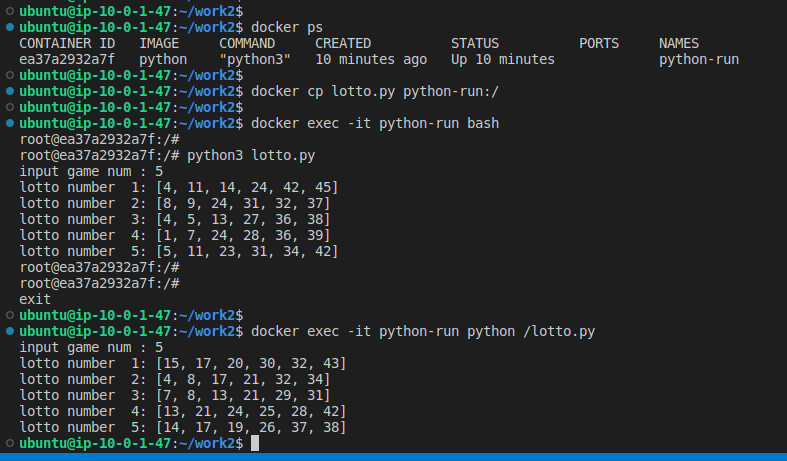Click the "docker exec -it python-run python /lotto.py" command
Image resolution: width=787 pixels, height=461 pixels.
[x=423, y=331]
